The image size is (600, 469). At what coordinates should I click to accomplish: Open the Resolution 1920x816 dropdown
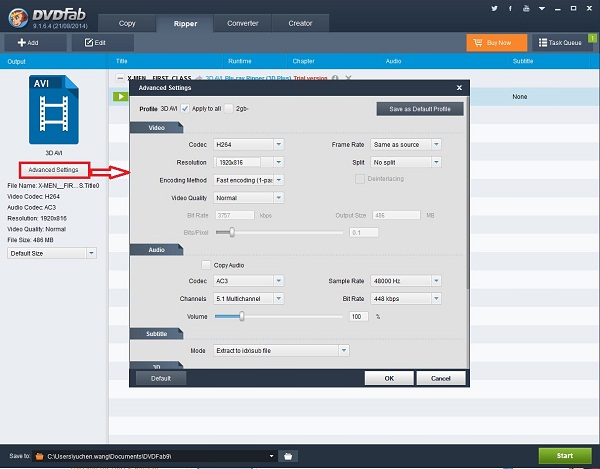pyautogui.click(x=248, y=162)
